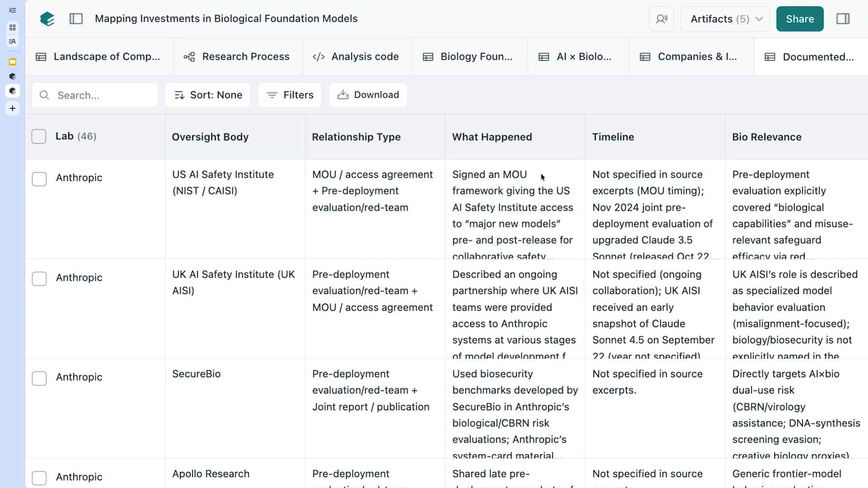This screenshot has width=868, height=488.
Task: Select the Documented... tab
Action: tap(811, 57)
